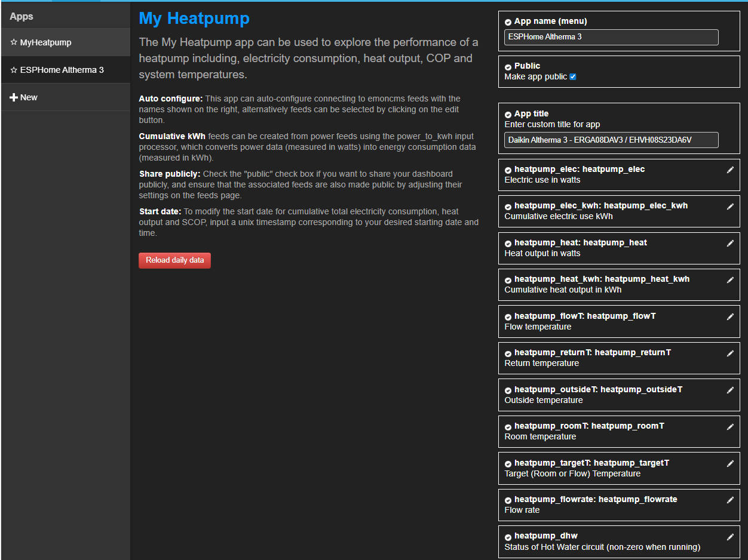Toggle the Make app public checkbox

pyautogui.click(x=573, y=77)
